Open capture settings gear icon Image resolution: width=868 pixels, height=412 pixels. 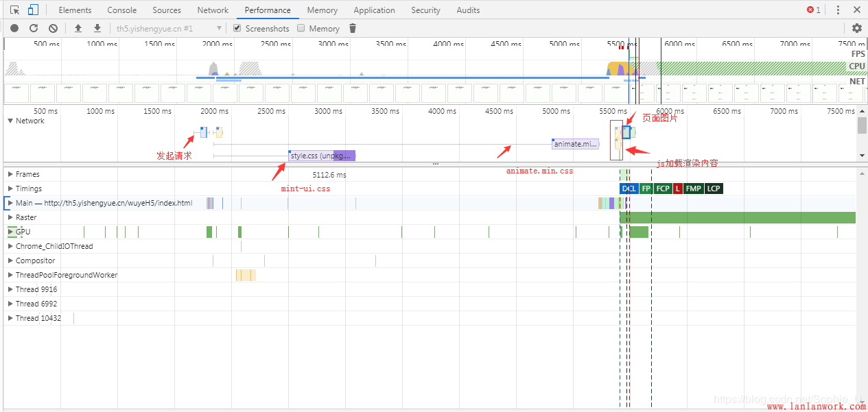coord(856,28)
